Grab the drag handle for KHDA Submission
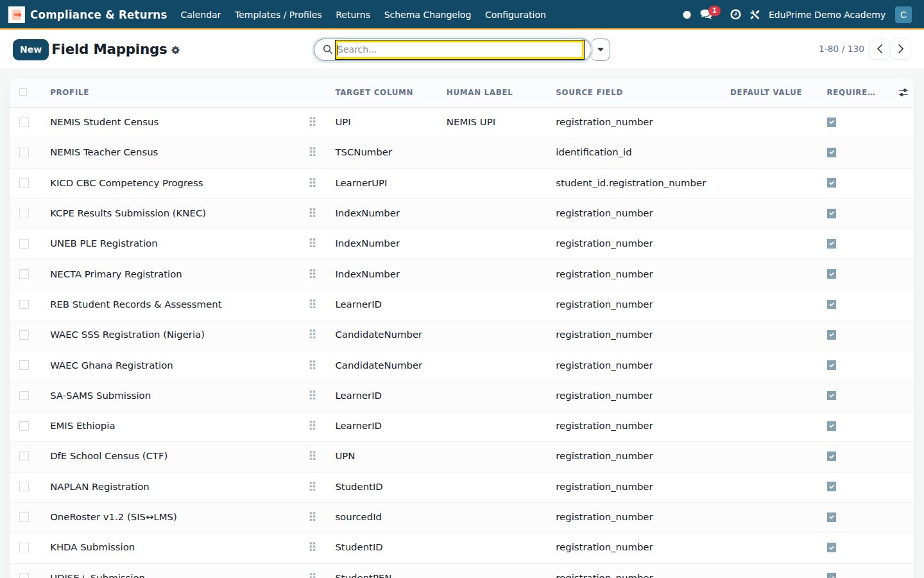This screenshot has width=924, height=578. (x=312, y=547)
